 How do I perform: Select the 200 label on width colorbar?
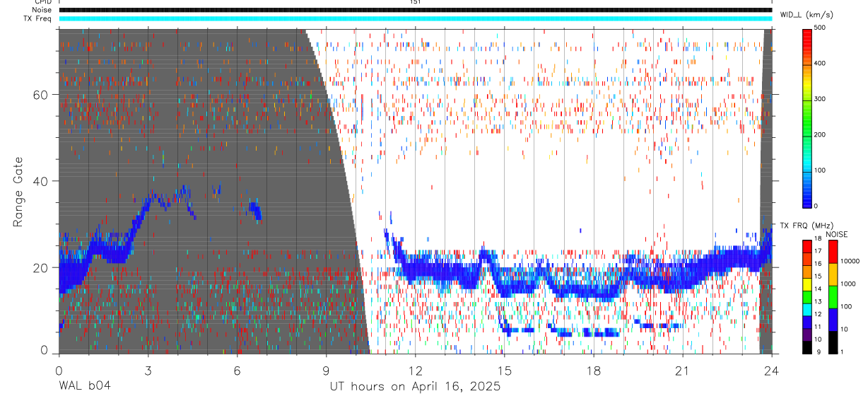point(821,134)
